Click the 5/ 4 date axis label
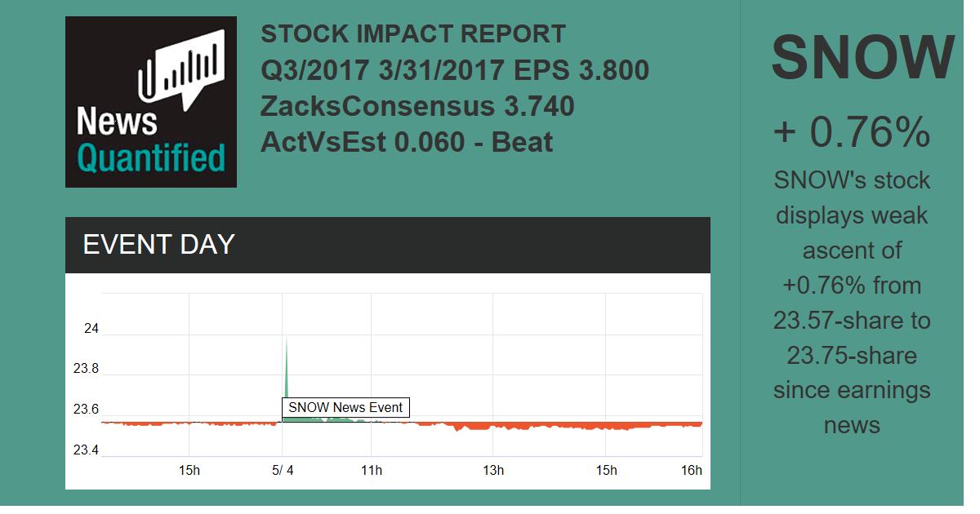This screenshot has height=514, width=980. [283, 471]
